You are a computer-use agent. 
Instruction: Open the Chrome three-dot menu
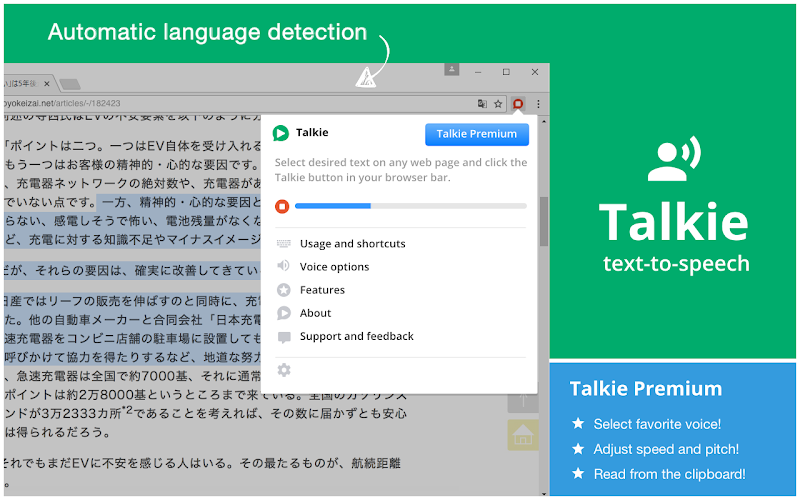coord(538,104)
